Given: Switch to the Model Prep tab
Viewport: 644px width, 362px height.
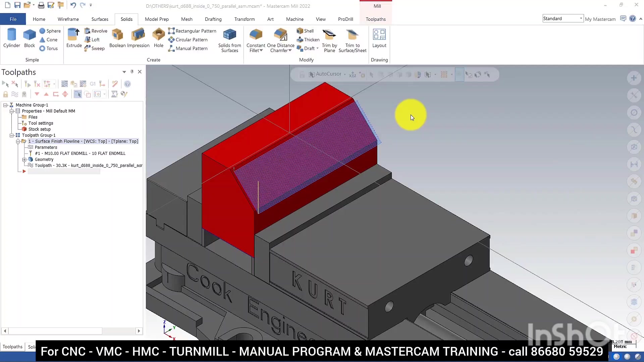Looking at the screenshot, I should pyautogui.click(x=157, y=19).
